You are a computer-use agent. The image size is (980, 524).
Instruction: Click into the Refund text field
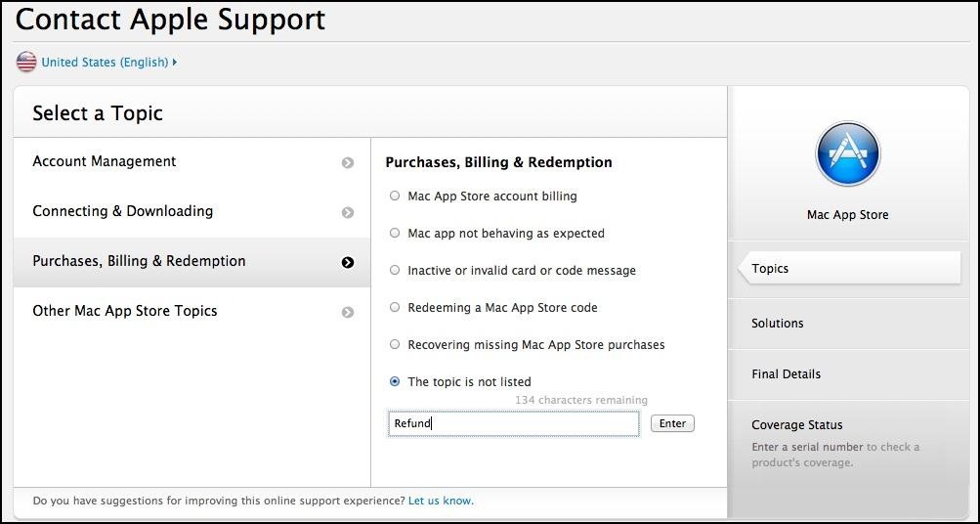pyautogui.click(x=514, y=423)
